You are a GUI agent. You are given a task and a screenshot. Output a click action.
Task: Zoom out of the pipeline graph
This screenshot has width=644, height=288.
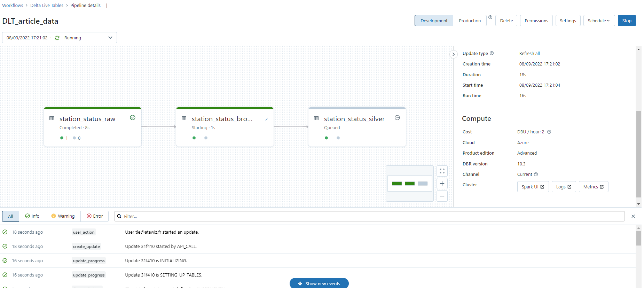(442, 196)
